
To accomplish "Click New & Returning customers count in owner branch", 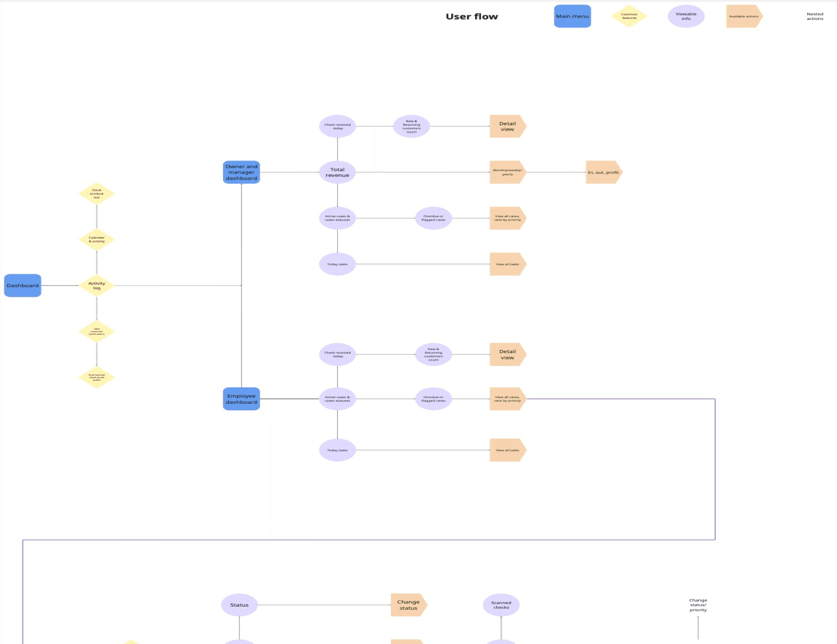I will [411, 126].
